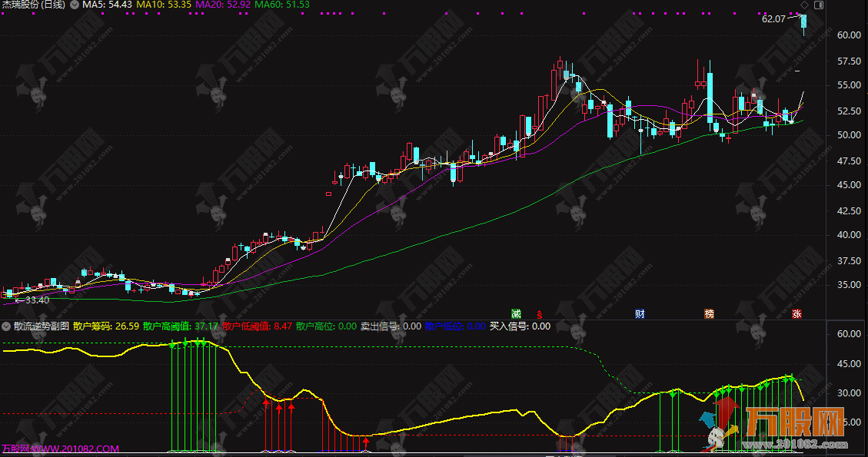This screenshot has height=457, width=868.
Task: Click the diamond icon at top right
Action: [x=804, y=5]
